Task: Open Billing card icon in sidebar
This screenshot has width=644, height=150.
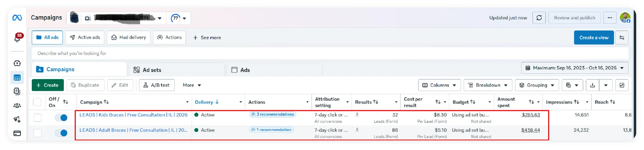Action: (x=17, y=133)
